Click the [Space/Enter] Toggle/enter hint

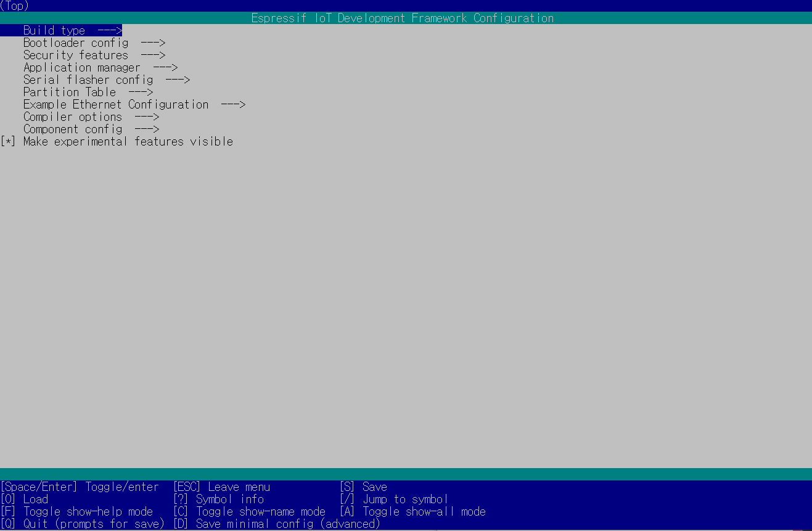point(80,487)
